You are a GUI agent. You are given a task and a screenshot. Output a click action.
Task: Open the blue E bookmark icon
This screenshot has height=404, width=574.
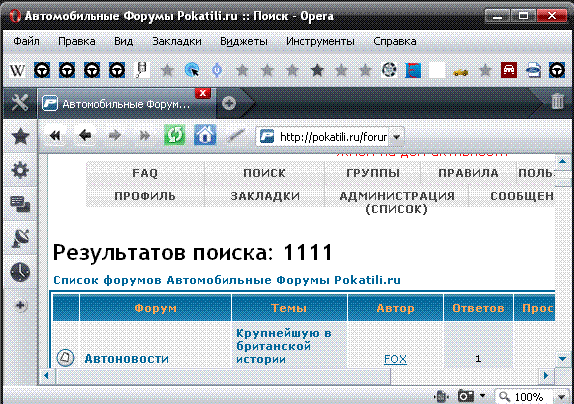(413, 70)
